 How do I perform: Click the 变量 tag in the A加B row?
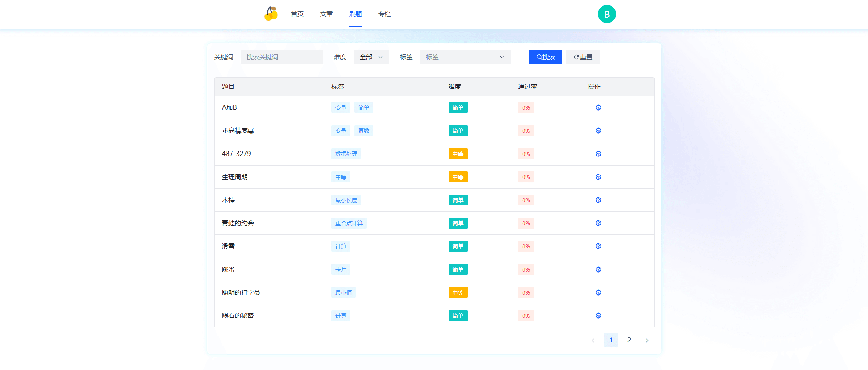(x=341, y=107)
